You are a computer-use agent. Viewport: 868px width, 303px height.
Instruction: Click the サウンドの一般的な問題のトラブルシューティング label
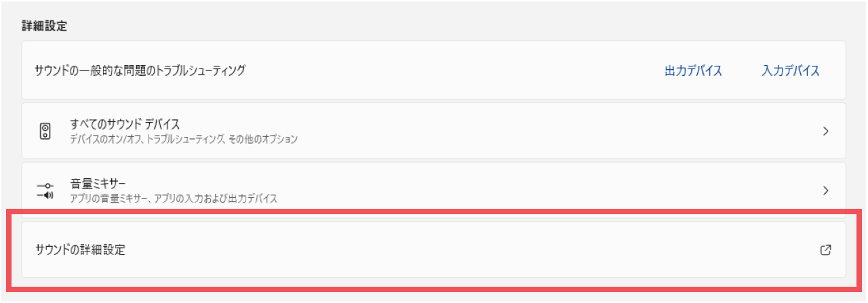tap(140, 70)
